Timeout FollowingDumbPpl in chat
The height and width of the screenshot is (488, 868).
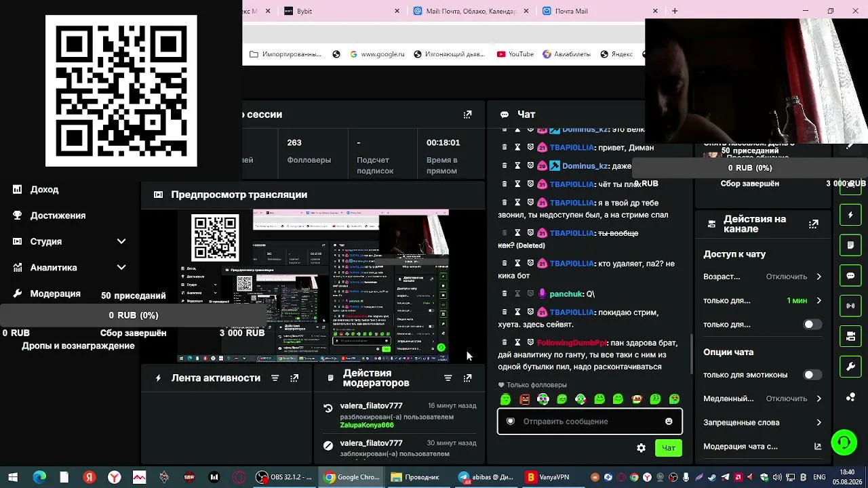click(x=517, y=342)
